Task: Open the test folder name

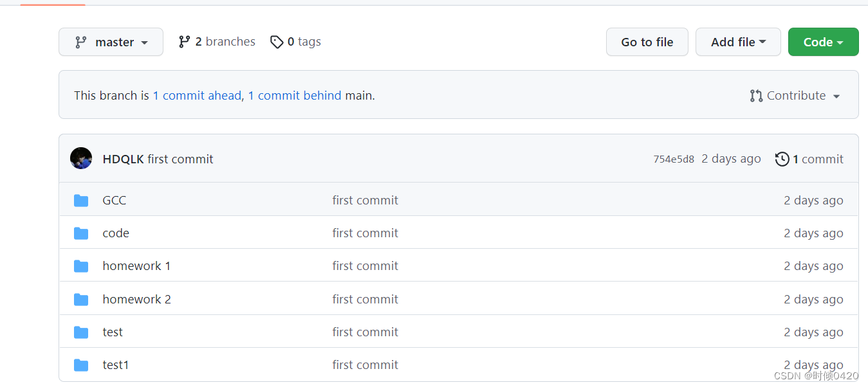Action: pyautogui.click(x=113, y=332)
